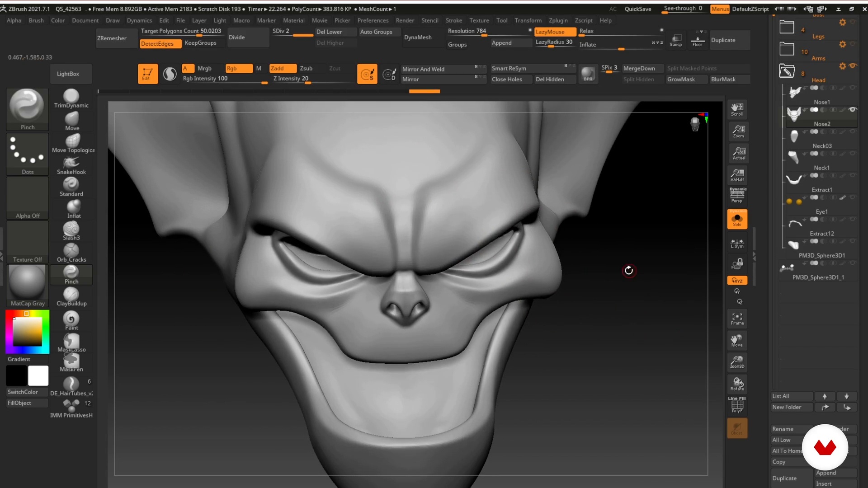Select the ClayBuildup brush
Screen dimensions: 868x488
pyautogui.click(x=71, y=297)
